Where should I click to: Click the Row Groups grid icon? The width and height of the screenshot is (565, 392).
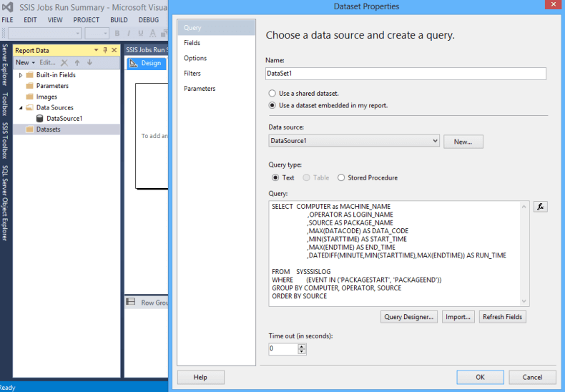(x=130, y=302)
